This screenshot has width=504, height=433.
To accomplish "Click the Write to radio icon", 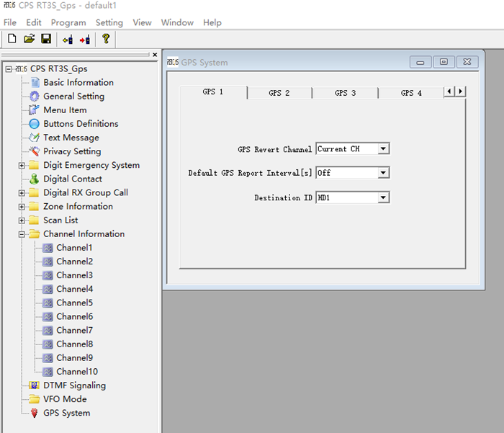I will 85,39.
